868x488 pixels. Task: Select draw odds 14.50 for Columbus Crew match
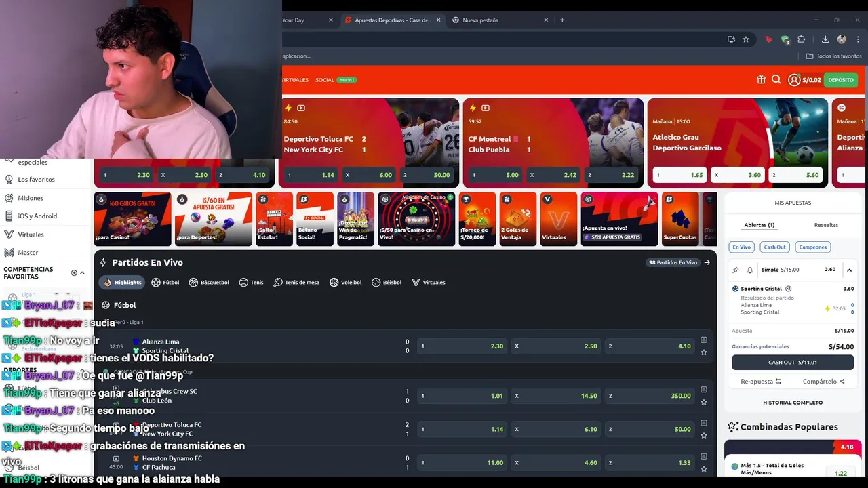[556, 396]
